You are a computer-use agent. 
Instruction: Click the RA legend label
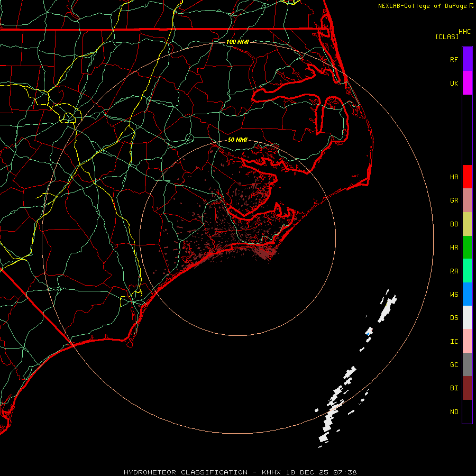pyautogui.click(x=454, y=271)
